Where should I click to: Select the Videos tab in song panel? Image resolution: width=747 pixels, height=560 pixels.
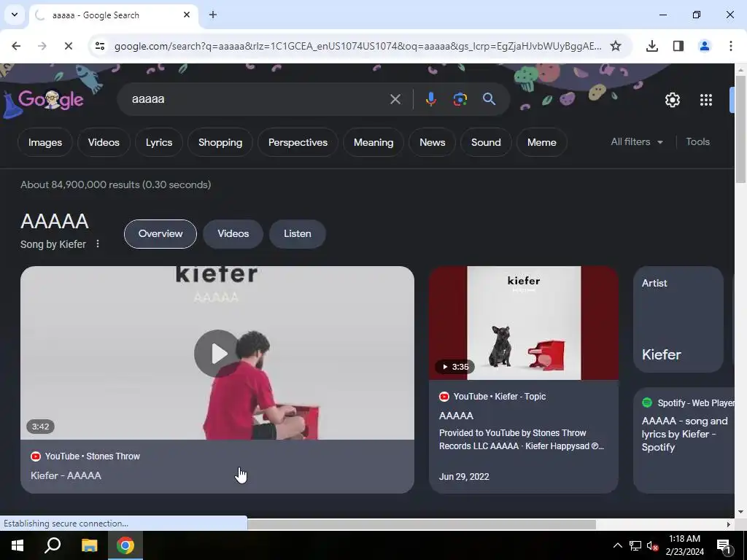[x=233, y=234]
